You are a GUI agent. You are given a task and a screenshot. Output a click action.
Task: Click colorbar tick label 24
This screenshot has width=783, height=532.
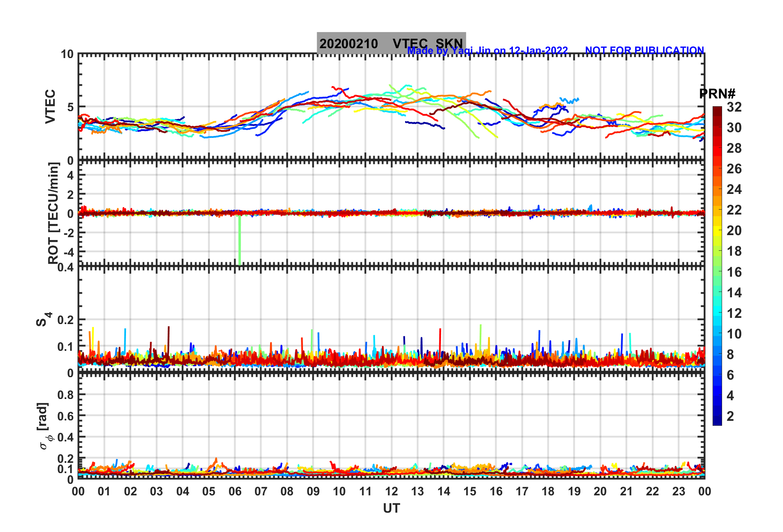(x=734, y=189)
